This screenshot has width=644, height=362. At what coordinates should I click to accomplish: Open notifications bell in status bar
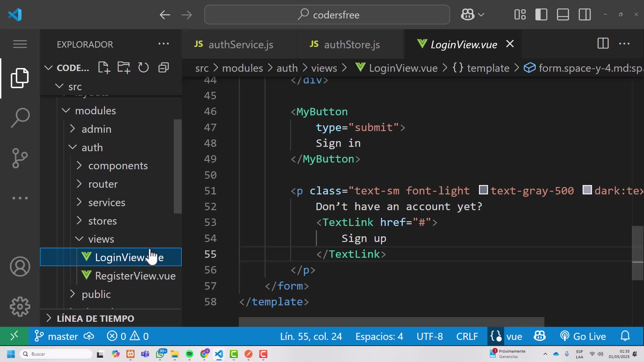[x=625, y=336]
